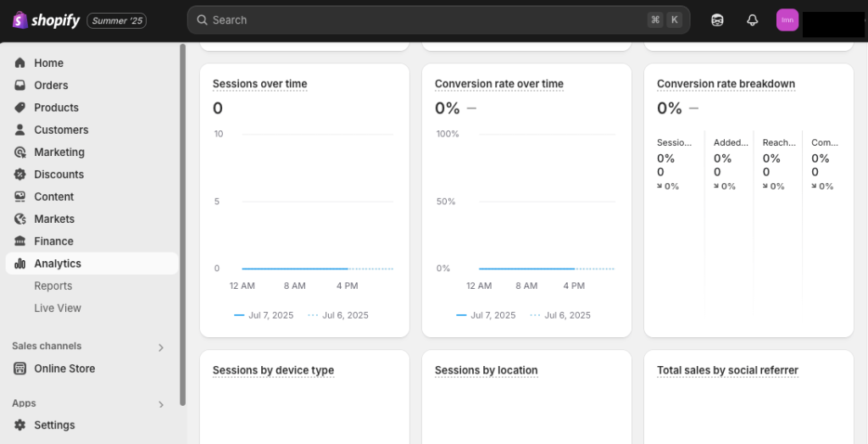Open Reports under Analytics
The image size is (868, 444).
point(53,286)
